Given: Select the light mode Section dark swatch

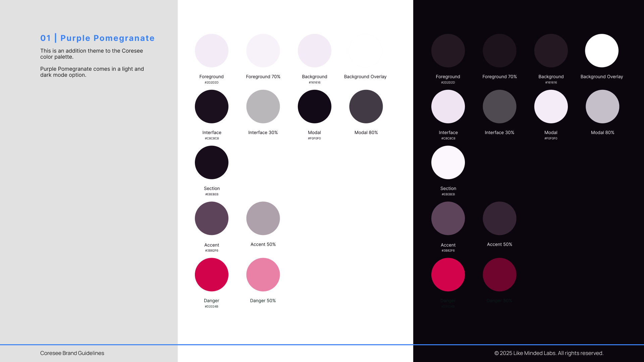Looking at the screenshot, I should coord(211,162).
